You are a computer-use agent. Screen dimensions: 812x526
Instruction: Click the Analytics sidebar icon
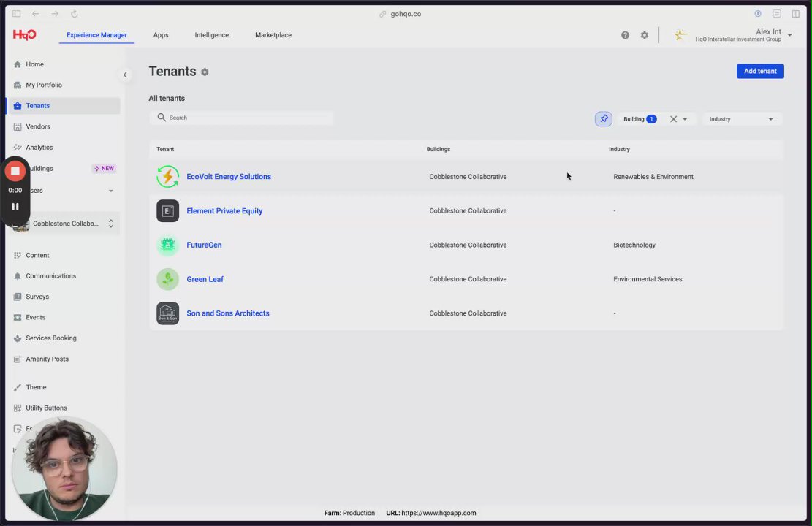click(18, 148)
